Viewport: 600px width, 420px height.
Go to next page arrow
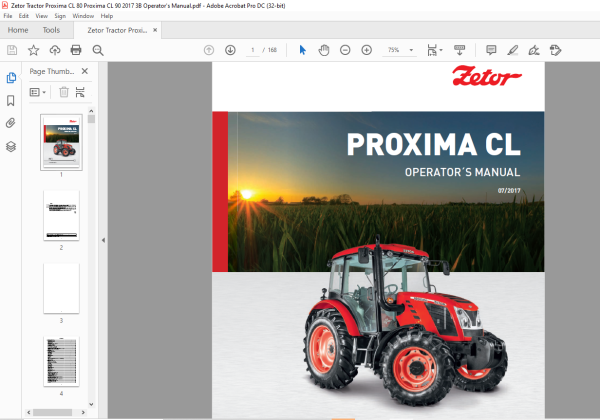(230, 50)
